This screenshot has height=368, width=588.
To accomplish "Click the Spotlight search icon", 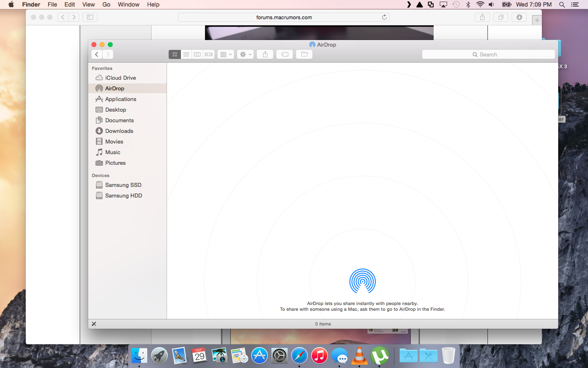I will (562, 4).
